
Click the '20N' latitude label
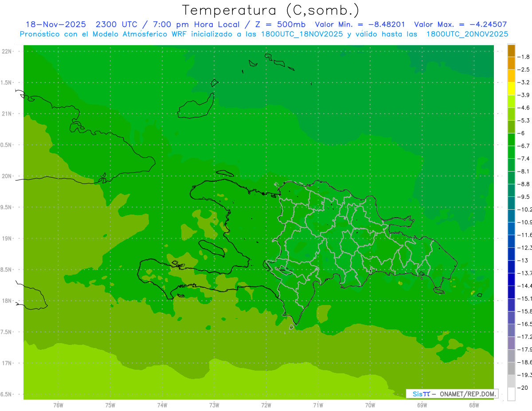(x=6, y=176)
